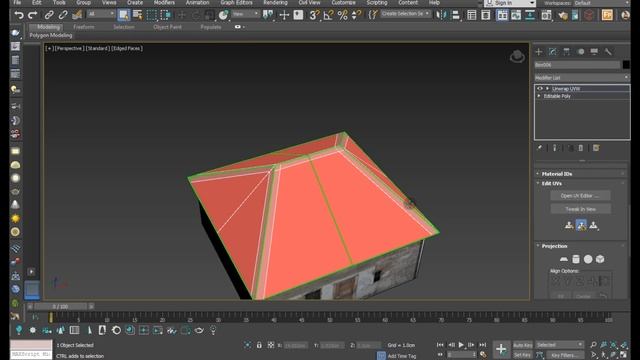The width and height of the screenshot is (640, 360).
Task: Activate the Select Object tool
Action: 123,15
